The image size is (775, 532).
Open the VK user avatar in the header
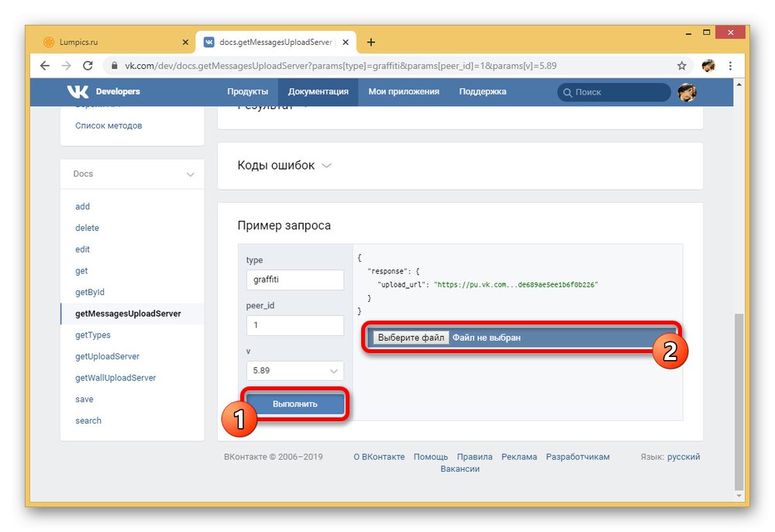tap(687, 92)
